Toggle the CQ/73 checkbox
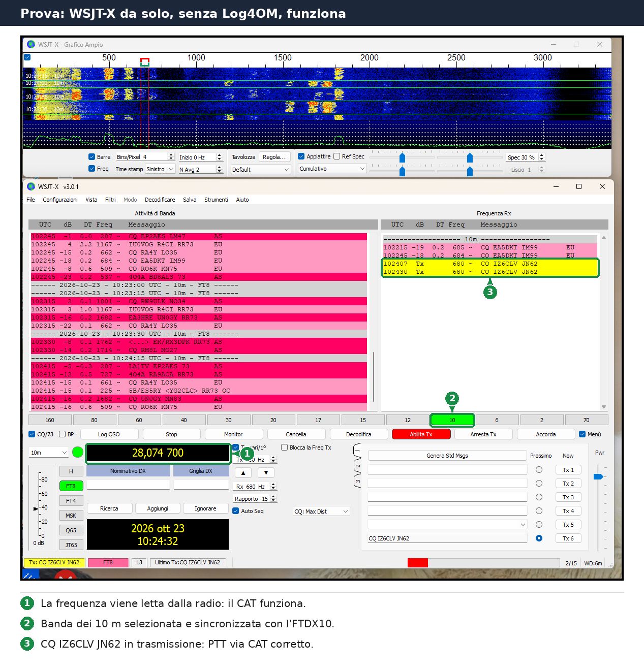The height and width of the screenshot is (672, 644). 32,434
